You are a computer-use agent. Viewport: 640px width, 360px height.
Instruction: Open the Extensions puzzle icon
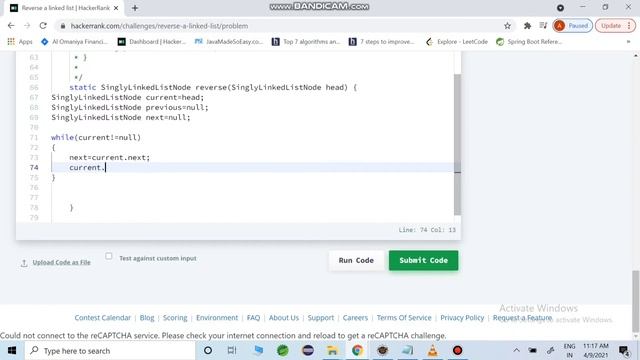[x=527, y=26]
